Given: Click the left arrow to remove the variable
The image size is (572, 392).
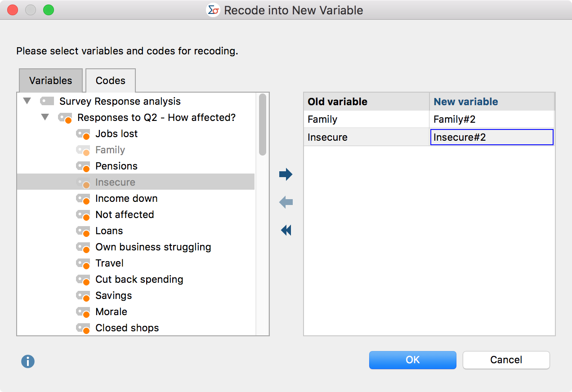Looking at the screenshot, I should [286, 202].
